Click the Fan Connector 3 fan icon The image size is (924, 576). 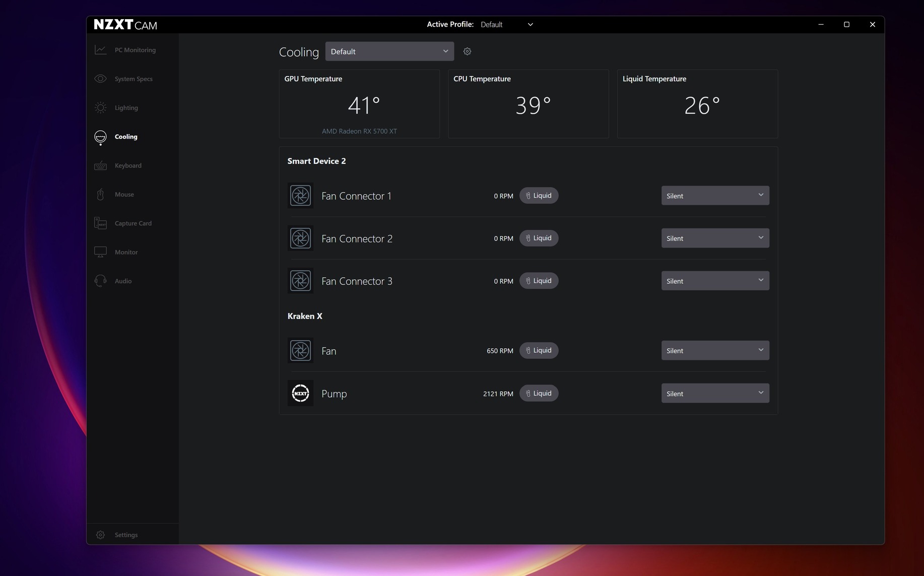pyautogui.click(x=300, y=281)
